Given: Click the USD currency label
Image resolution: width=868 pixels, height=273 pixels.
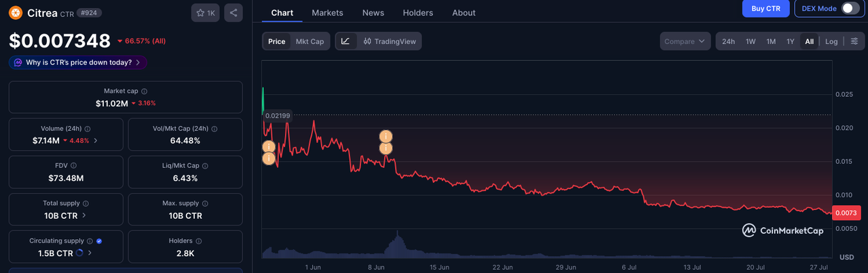Looking at the screenshot, I should (x=846, y=257).
